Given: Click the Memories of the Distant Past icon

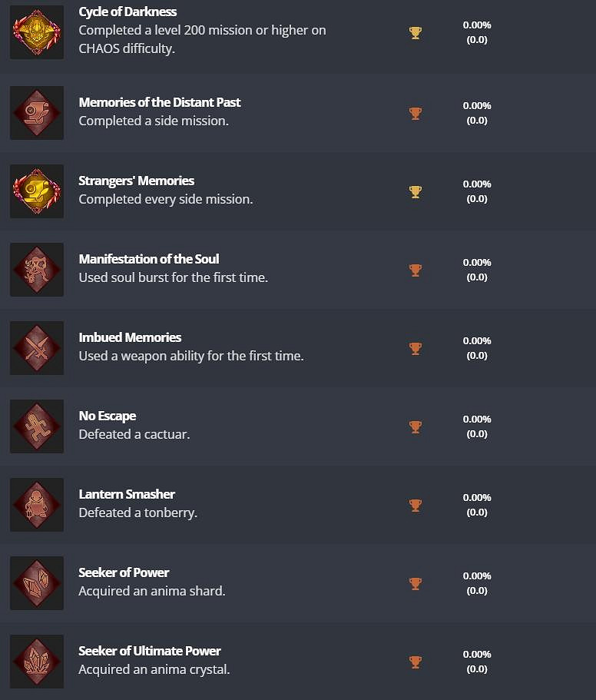Looking at the screenshot, I should [37, 113].
